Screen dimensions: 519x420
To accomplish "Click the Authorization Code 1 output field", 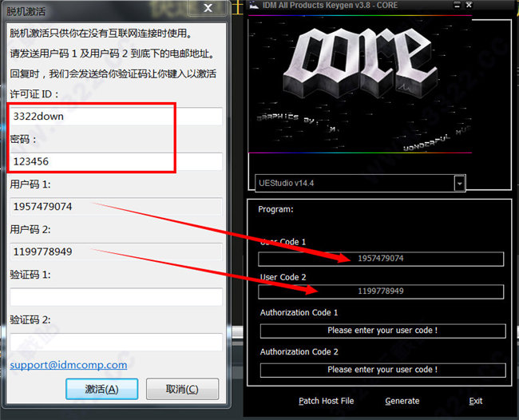I will [382, 331].
